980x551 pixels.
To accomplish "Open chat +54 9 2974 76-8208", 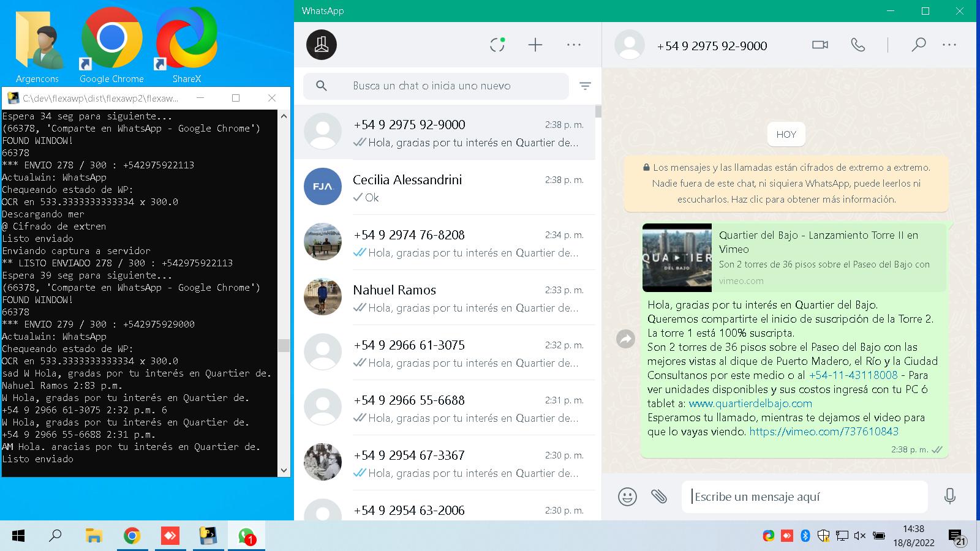I will point(445,243).
